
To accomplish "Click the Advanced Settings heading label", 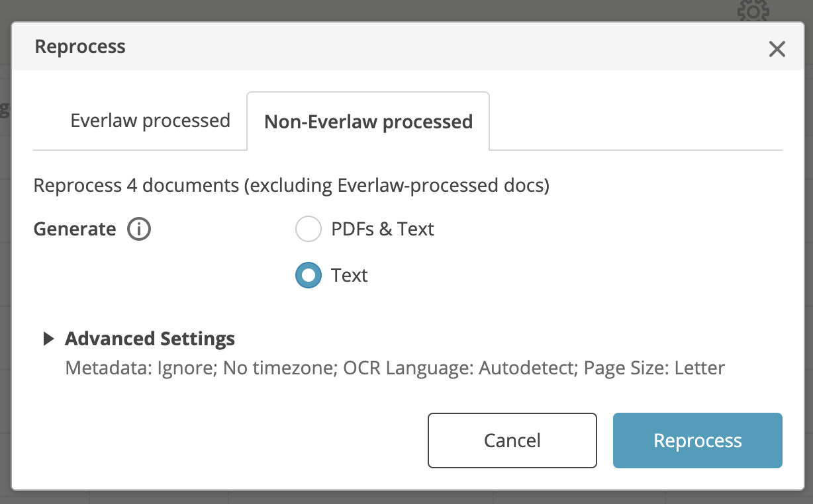I will [150, 339].
